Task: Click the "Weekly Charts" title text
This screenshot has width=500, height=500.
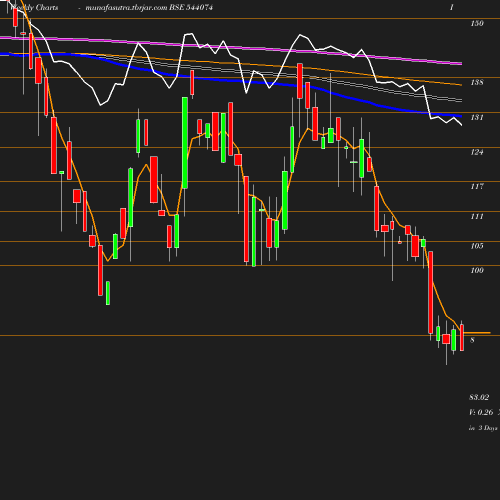Action: pyautogui.click(x=34, y=8)
